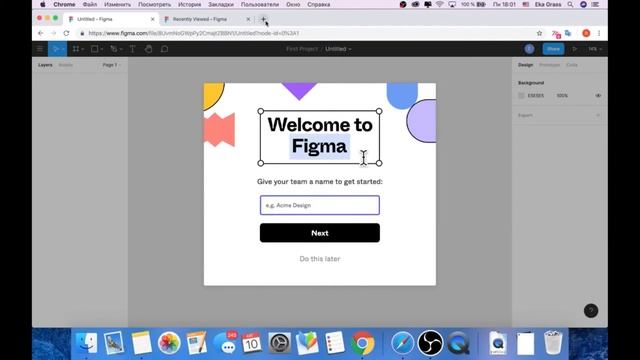Select the Pen tool
This screenshot has height=360, width=640.
click(113, 49)
